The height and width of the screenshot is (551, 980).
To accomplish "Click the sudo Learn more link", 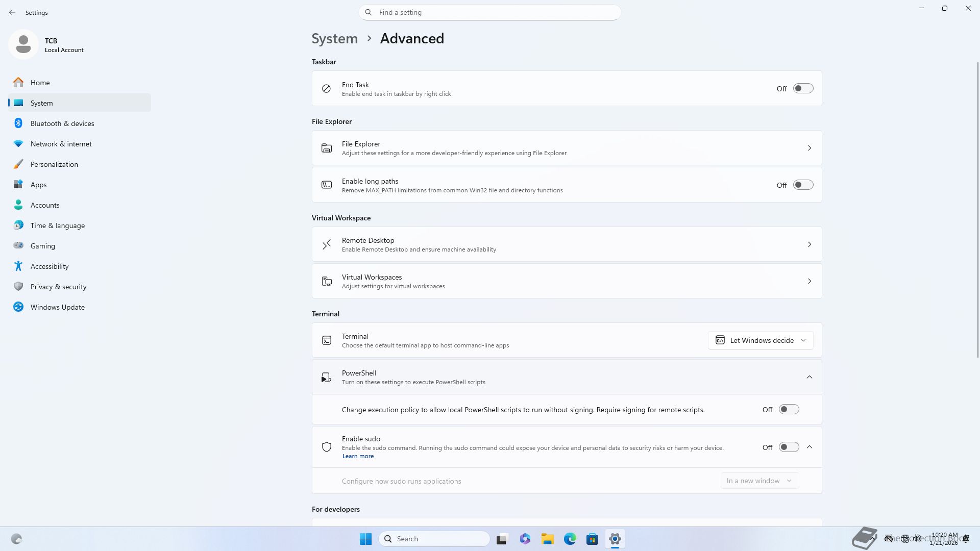I will (x=358, y=457).
